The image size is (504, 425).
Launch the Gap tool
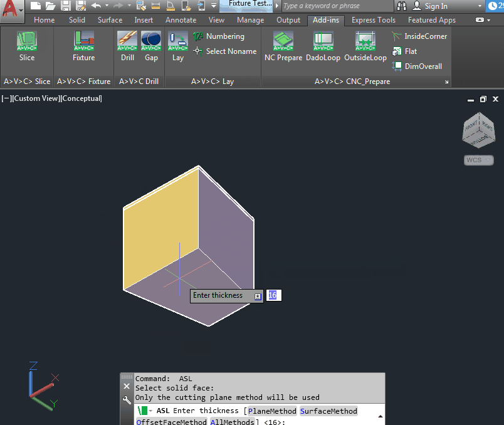pyautogui.click(x=151, y=46)
